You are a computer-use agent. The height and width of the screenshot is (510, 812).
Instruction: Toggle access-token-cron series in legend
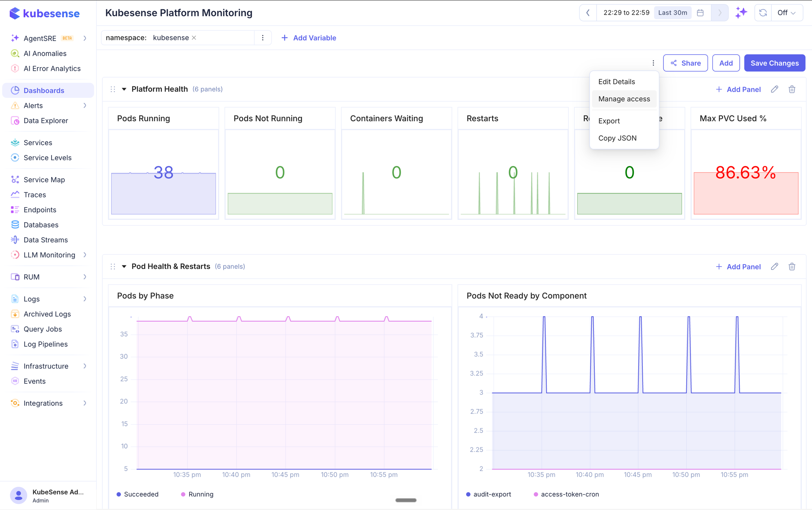(x=566, y=494)
